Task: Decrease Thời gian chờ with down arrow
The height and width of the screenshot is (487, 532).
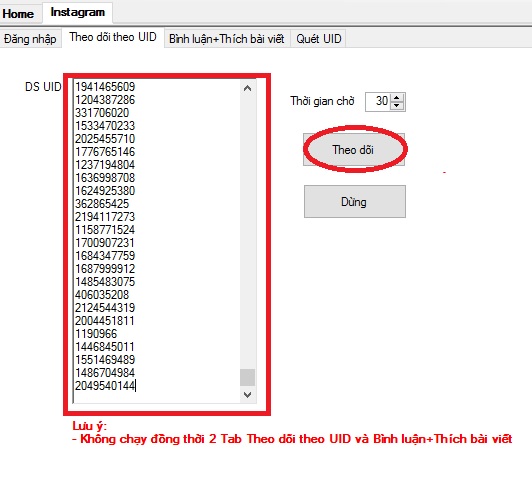Action: [x=396, y=106]
